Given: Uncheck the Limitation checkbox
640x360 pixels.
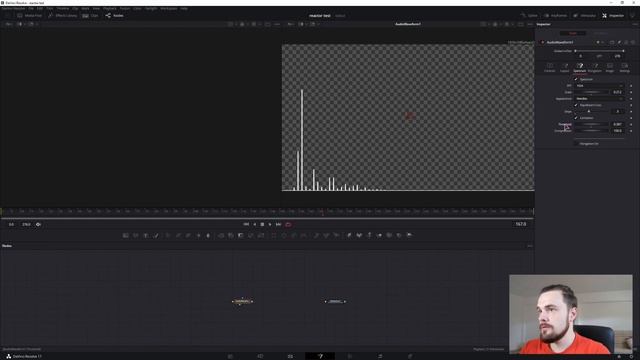Looking at the screenshot, I should click(576, 118).
